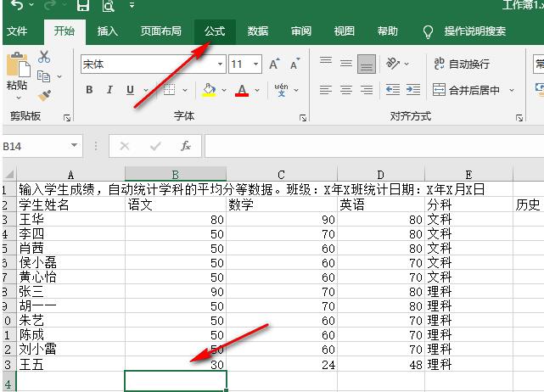Apply the yellow fill color bucket
The width and height of the screenshot is (544, 392).
210,90
